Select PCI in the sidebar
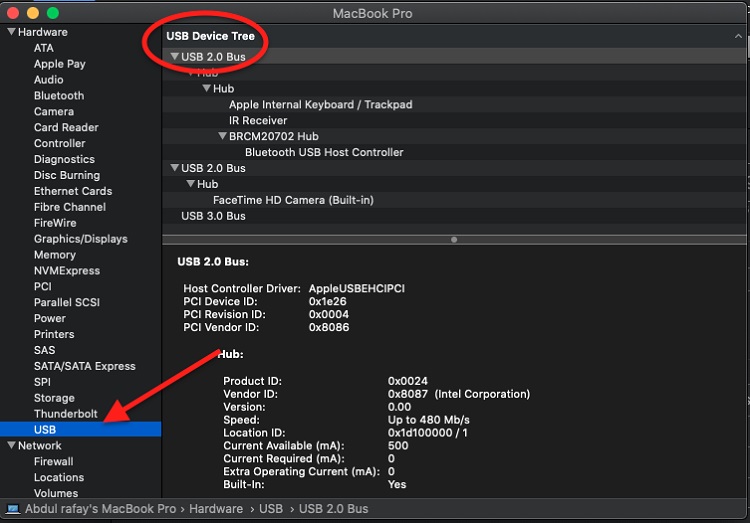The image size is (750, 523). coord(43,286)
